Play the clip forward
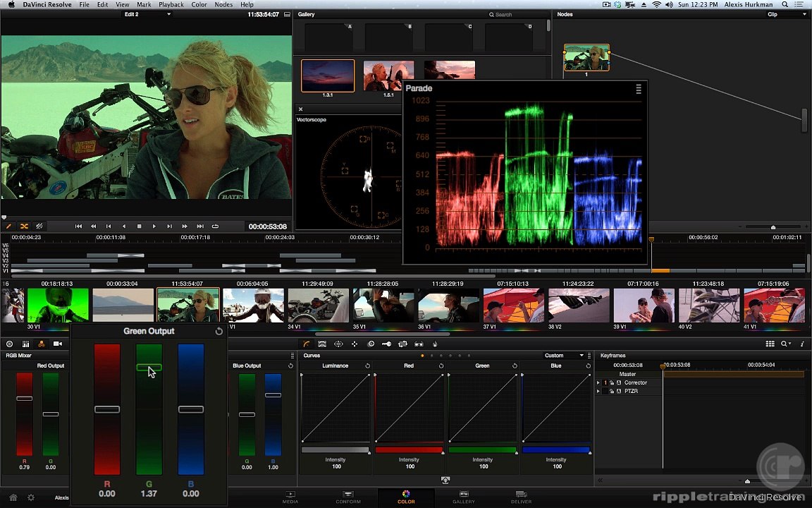The height and width of the screenshot is (508, 812). (154, 226)
